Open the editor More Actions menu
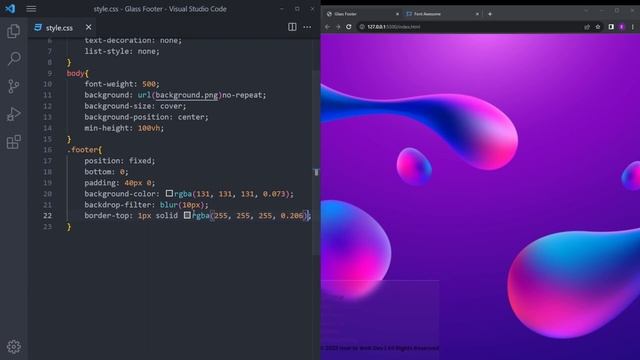This screenshot has width=640, height=360. click(x=307, y=27)
